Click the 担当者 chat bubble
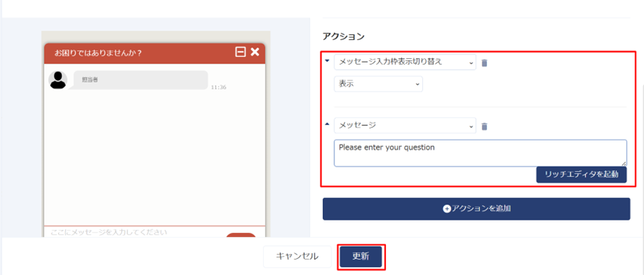Viewport: 644px width, 275px height. (x=140, y=80)
